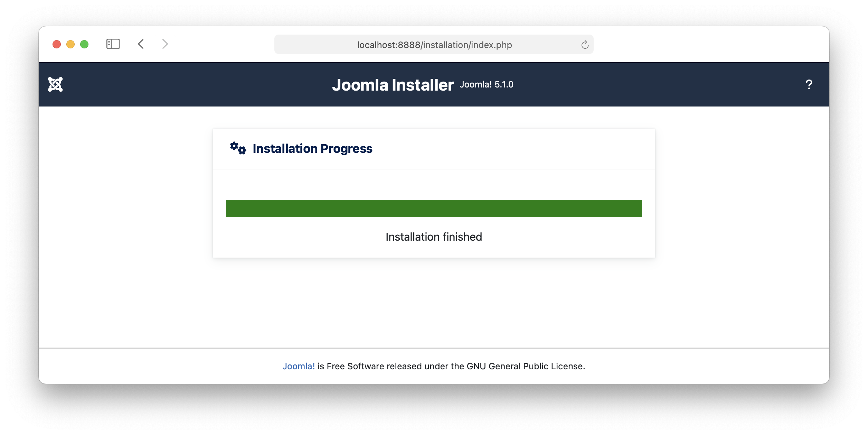This screenshot has width=868, height=435.
Task: Maximize the window with the green button
Action: (84, 44)
